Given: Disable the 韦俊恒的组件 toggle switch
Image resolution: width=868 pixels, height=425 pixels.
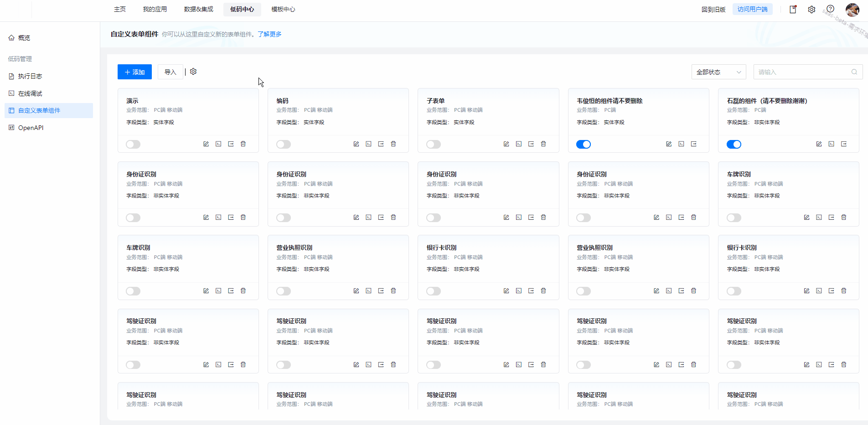Looking at the screenshot, I should coord(584,145).
